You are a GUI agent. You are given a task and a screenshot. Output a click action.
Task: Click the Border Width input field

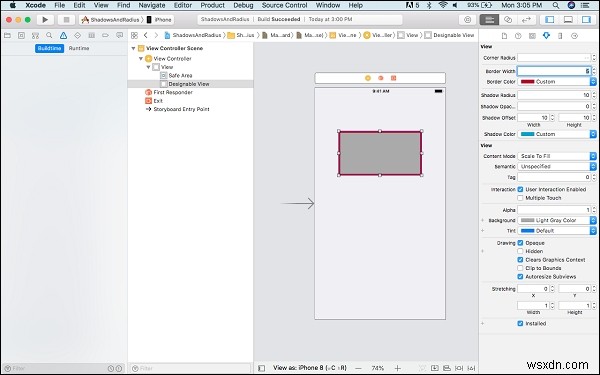[x=554, y=71]
